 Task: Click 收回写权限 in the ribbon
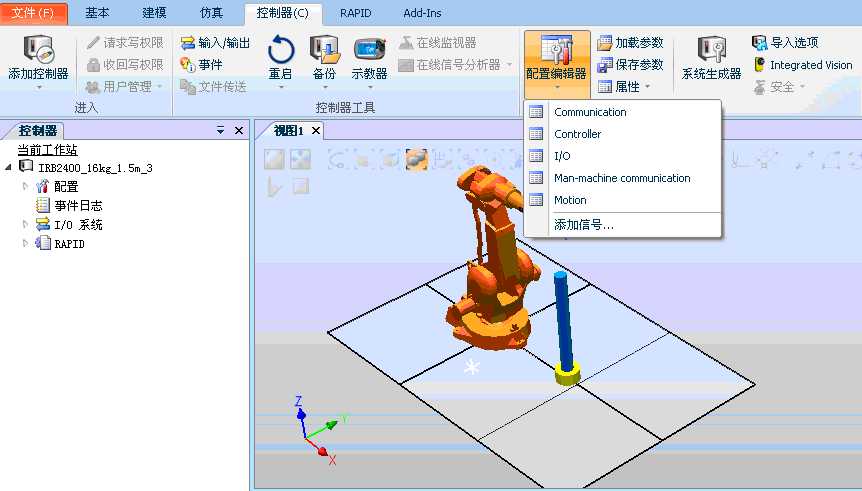click(x=125, y=64)
